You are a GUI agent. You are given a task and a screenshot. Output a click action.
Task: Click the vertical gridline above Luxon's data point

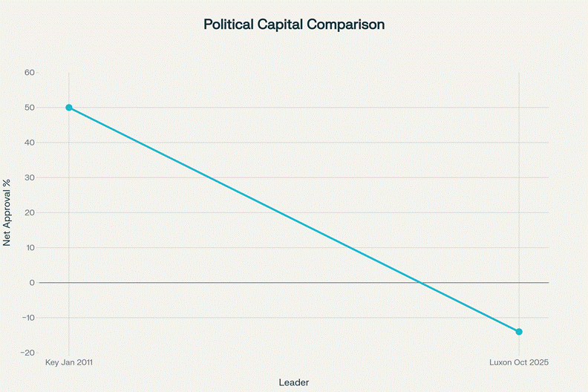click(x=519, y=186)
